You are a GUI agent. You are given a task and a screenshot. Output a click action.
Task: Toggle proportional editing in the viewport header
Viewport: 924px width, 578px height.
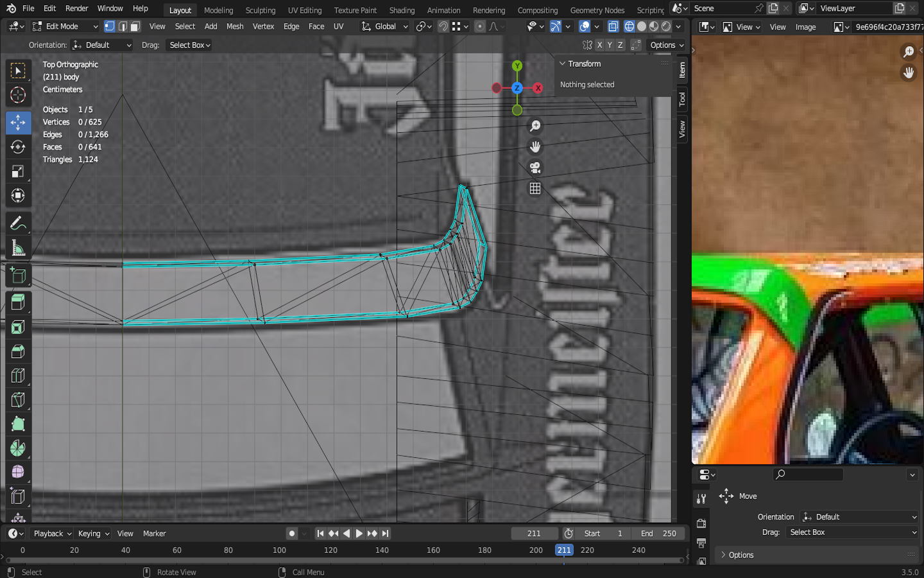pos(479,26)
